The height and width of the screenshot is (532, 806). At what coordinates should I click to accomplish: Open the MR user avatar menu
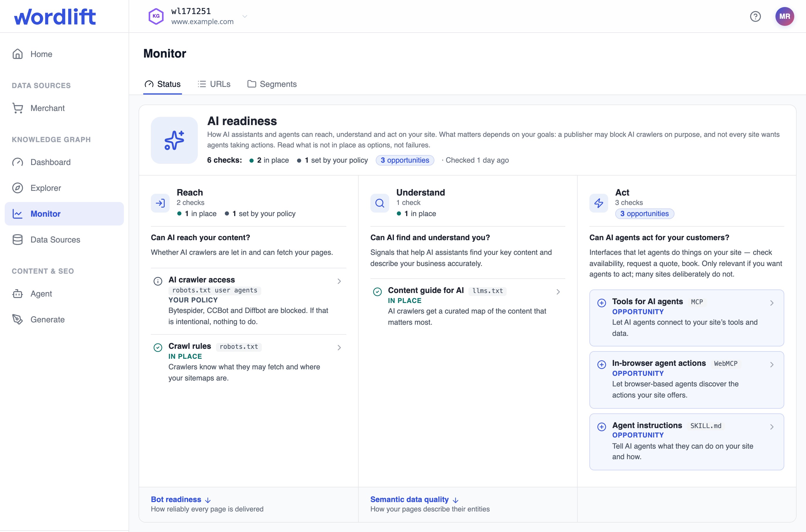coord(784,16)
